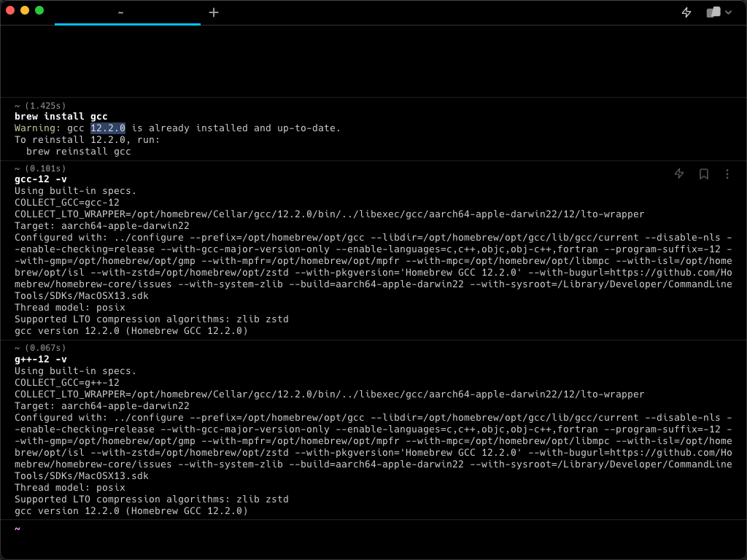Click lightning icon on gcc-12 -v block
The image size is (747, 560).
[679, 174]
